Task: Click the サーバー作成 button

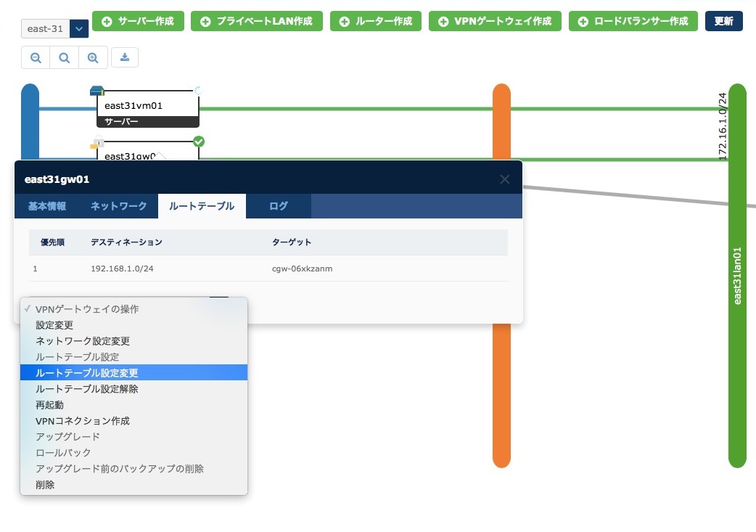Action: pyautogui.click(x=139, y=21)
